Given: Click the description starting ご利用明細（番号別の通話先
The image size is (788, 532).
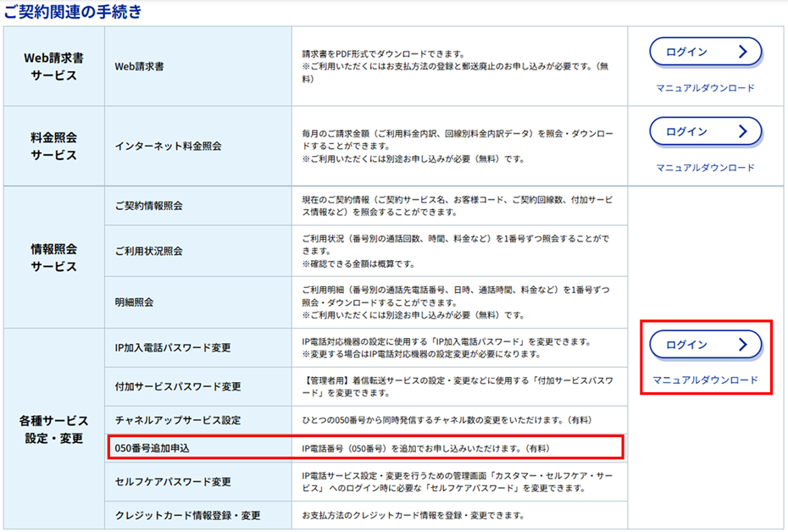Looking at the screenshot, I should 455,302.
